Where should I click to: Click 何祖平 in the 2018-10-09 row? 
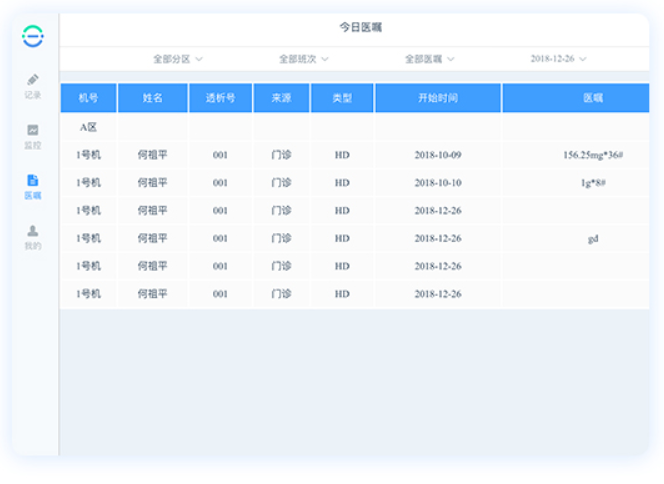pos(152,155)
